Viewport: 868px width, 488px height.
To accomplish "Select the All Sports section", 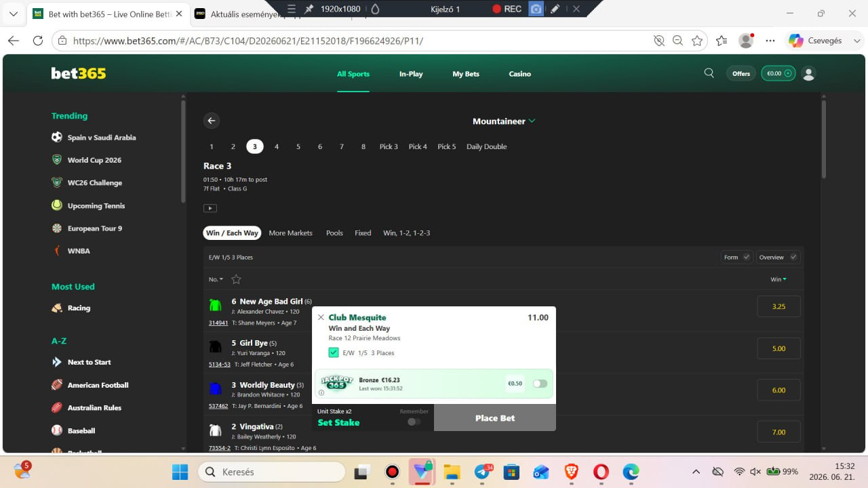I will coord(353,74).
